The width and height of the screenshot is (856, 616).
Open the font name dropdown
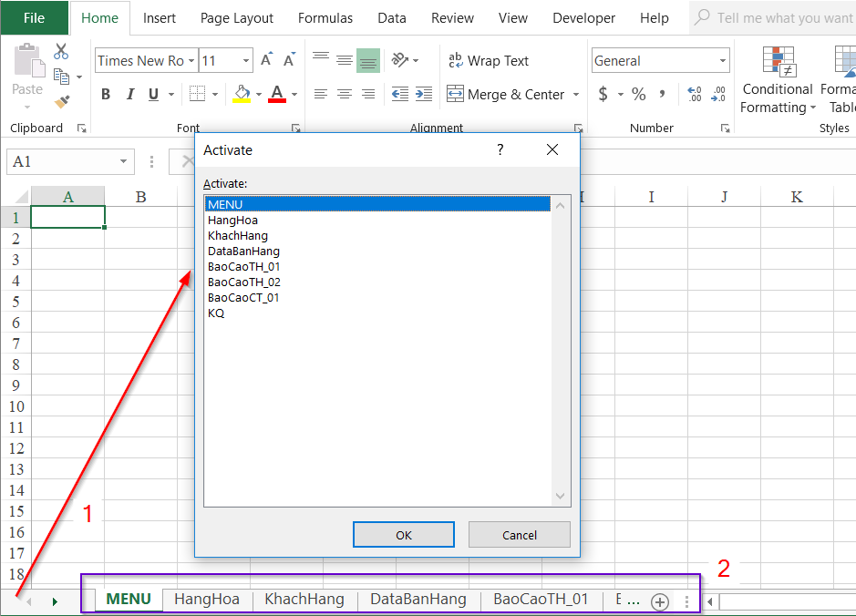tap(191, 60)
